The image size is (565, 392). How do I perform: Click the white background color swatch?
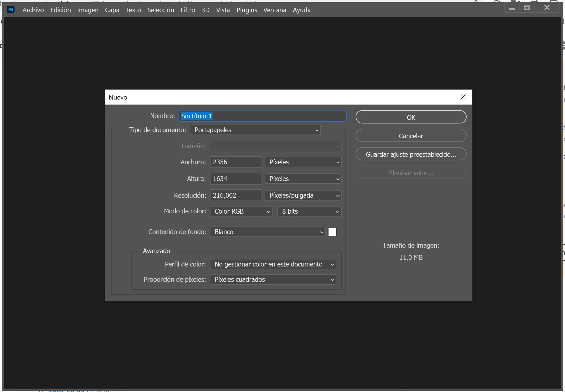332,232
